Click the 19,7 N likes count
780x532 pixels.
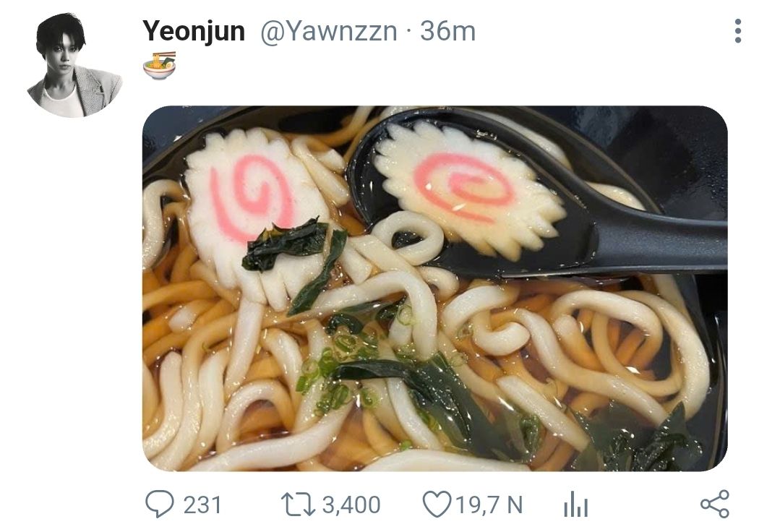pyautogui.click(x=489, y=505)
